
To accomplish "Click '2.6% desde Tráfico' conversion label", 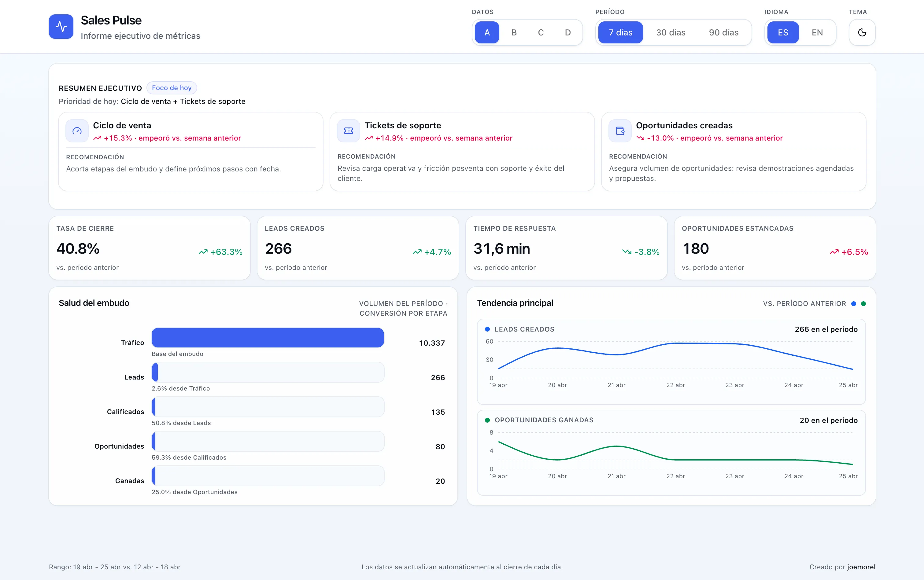I will (181, 388).
